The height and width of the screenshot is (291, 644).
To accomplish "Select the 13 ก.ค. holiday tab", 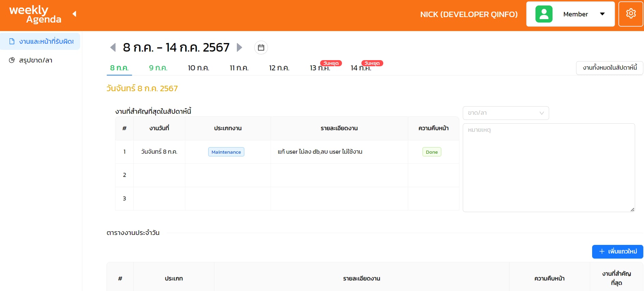I will tap(320, 68).
